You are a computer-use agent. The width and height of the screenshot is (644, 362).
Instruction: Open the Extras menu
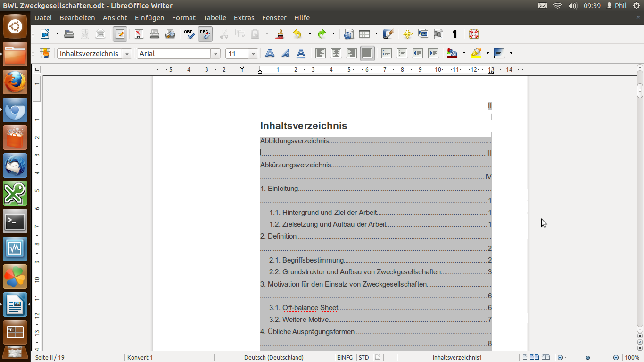(244, 18)
